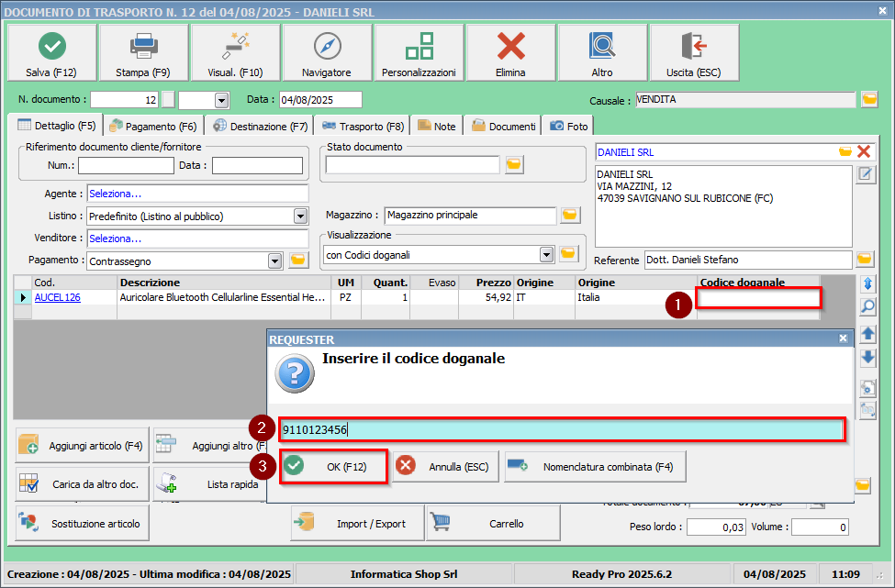The width and height of the screenshot is (895, 588).
Task: Click magnifier search icon beside item grid
Action: [867, 306]
